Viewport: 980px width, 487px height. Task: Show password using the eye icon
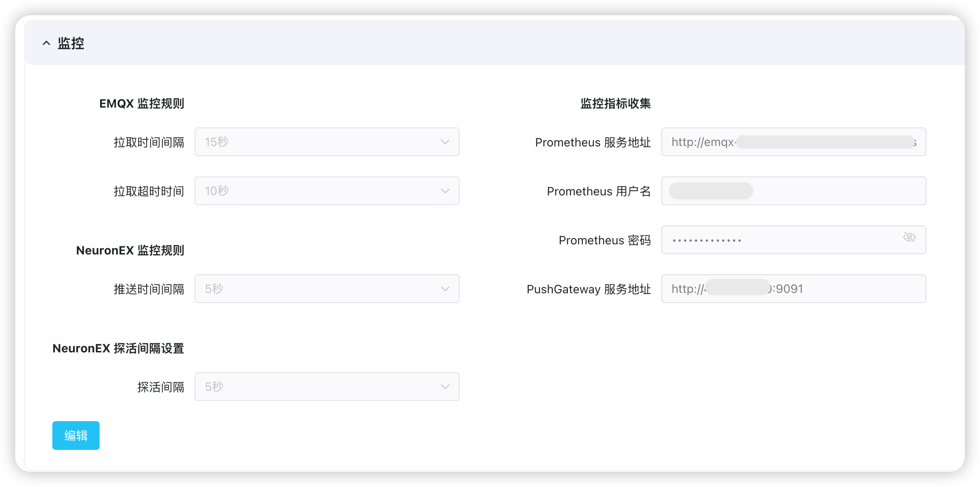pyautogui.click(x=909, y=238)
